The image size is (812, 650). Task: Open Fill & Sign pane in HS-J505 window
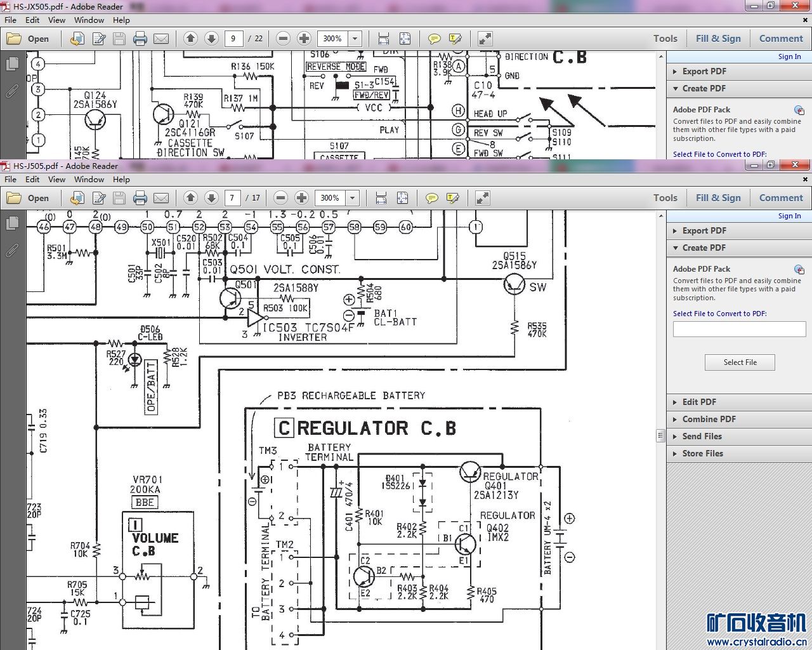[x=718, y=198]
